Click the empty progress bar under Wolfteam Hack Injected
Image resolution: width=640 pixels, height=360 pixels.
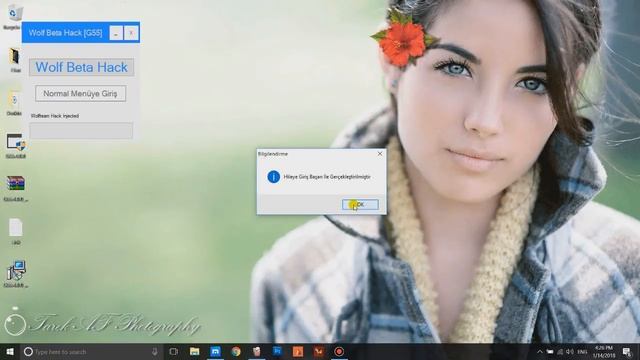point(81,131)
